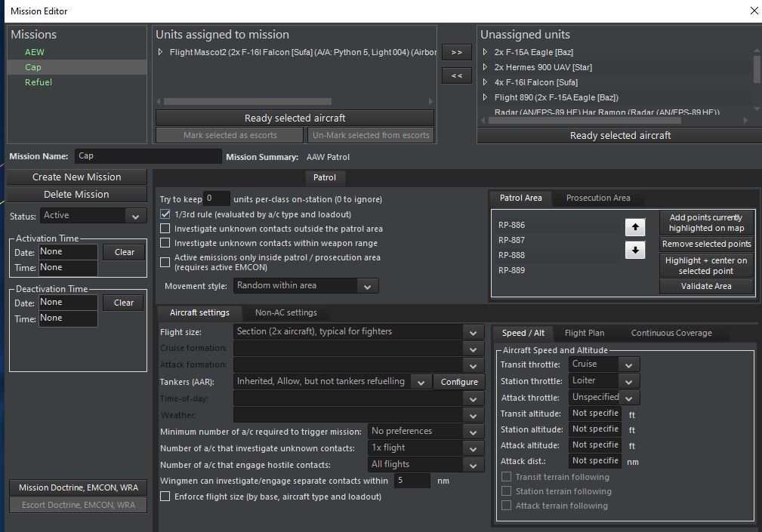Select the Speed / Alt tab
The height and width of the screenshot is (532, 762).
coord(523,333)
